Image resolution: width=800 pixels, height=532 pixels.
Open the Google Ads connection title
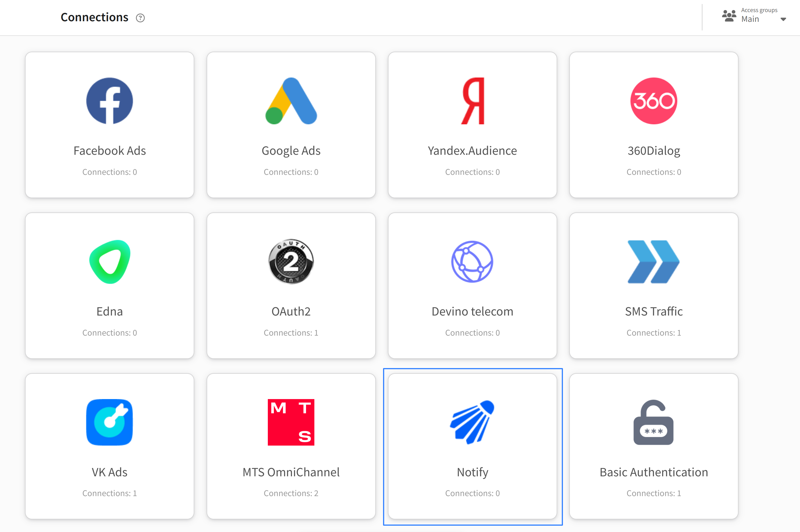point(291,151)
